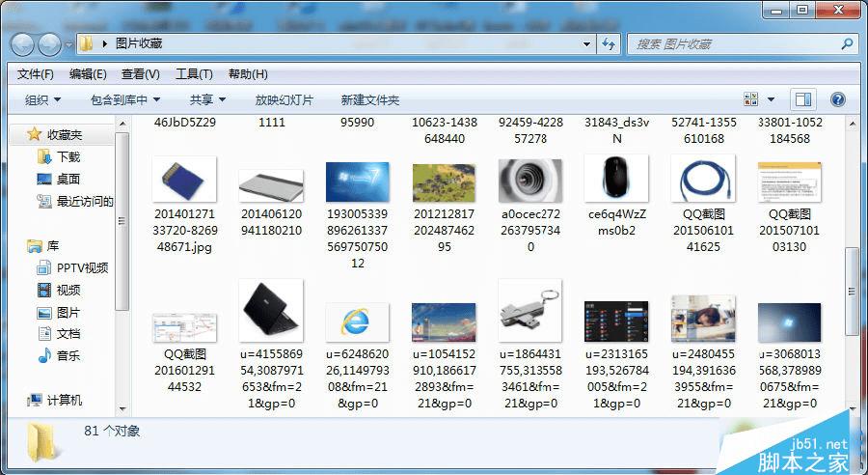Click the 81 个对象 status text
The height and width of the screenshot is (475, 868).
pos(113,431)
